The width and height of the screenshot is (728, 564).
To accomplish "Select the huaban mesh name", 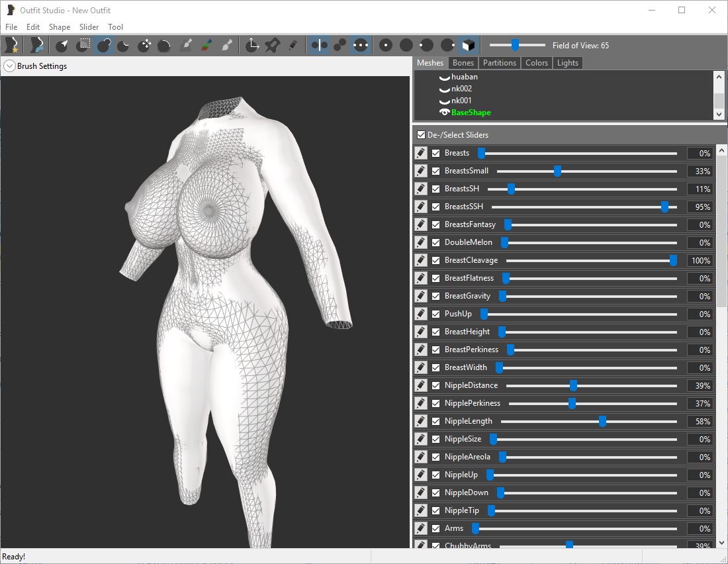I will coord(465,77).
